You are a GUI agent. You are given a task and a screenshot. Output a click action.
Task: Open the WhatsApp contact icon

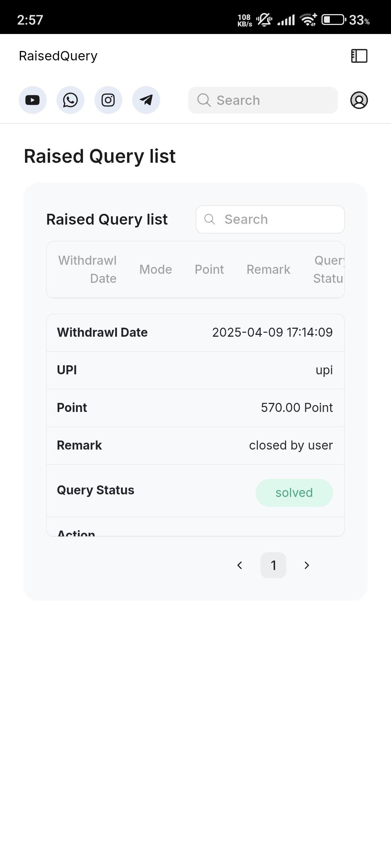coord(70,100)
